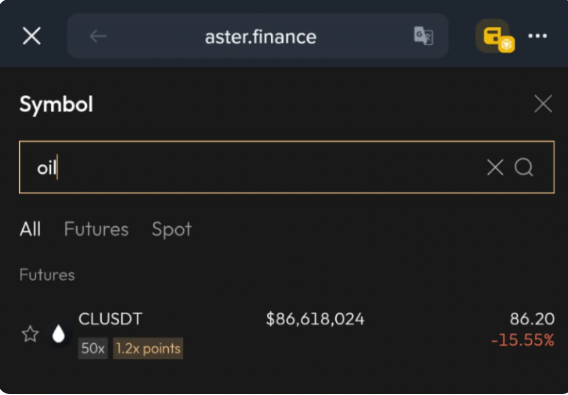Click the 50x leverage badge
The height and width of the screenshot is (395, 568).
click(93, 348)
